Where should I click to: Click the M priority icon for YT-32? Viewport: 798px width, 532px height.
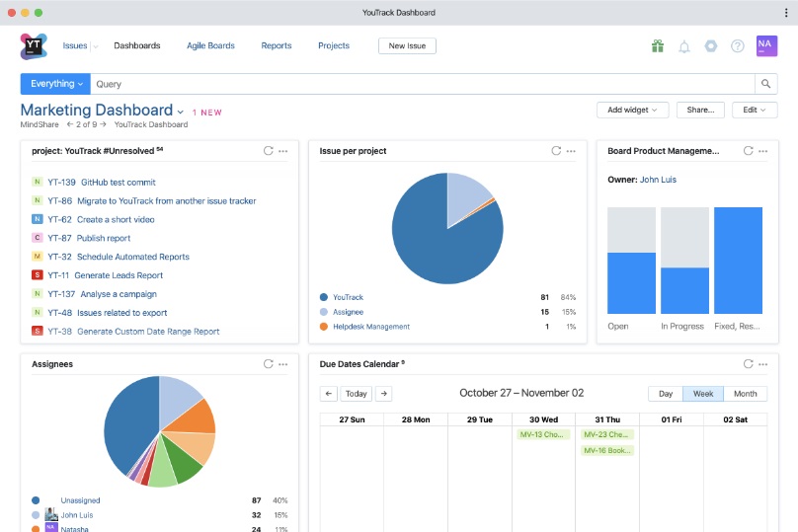38,257
